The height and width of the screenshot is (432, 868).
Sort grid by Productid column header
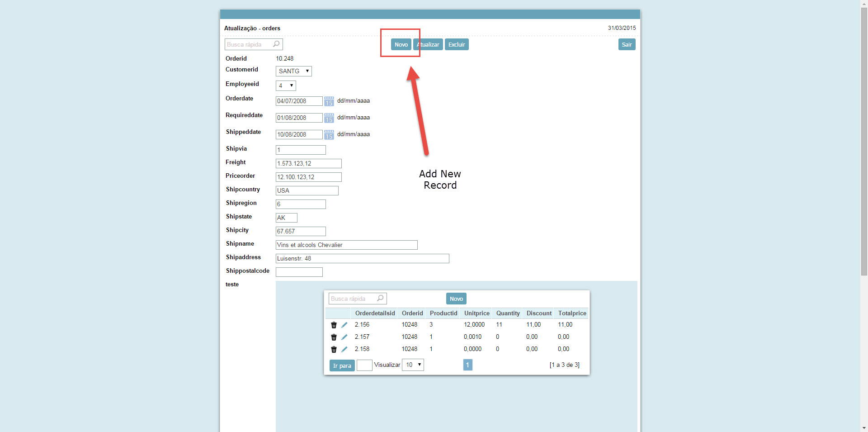click(443, 313)
